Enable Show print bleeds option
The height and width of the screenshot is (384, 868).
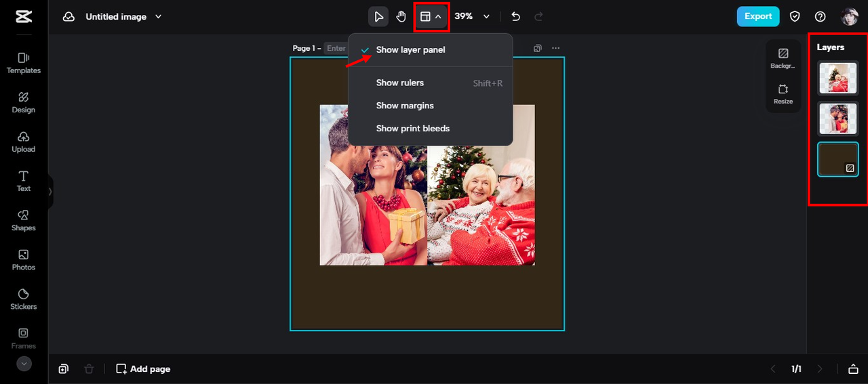[431, 128]
